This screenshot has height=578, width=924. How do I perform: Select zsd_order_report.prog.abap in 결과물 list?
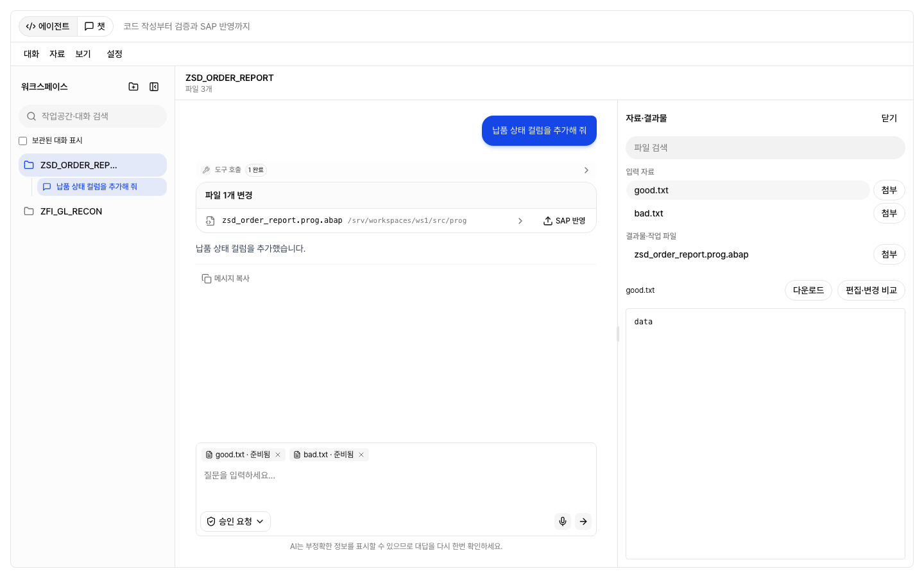[x=748, y=254]
